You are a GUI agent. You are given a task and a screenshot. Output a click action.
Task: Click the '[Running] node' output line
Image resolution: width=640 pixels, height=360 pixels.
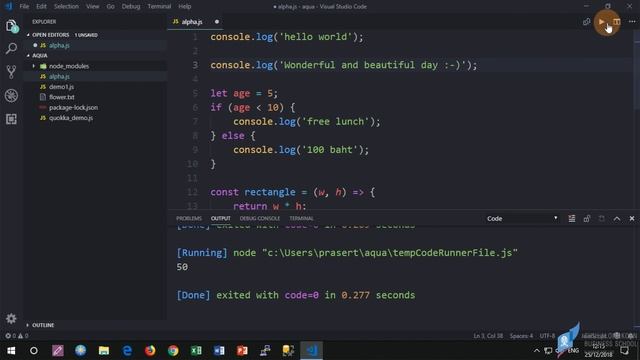[x=347, y=253]
